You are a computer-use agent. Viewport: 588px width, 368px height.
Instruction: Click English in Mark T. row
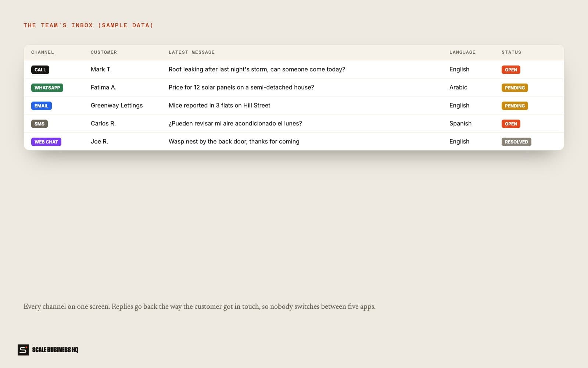click(459, 69)
